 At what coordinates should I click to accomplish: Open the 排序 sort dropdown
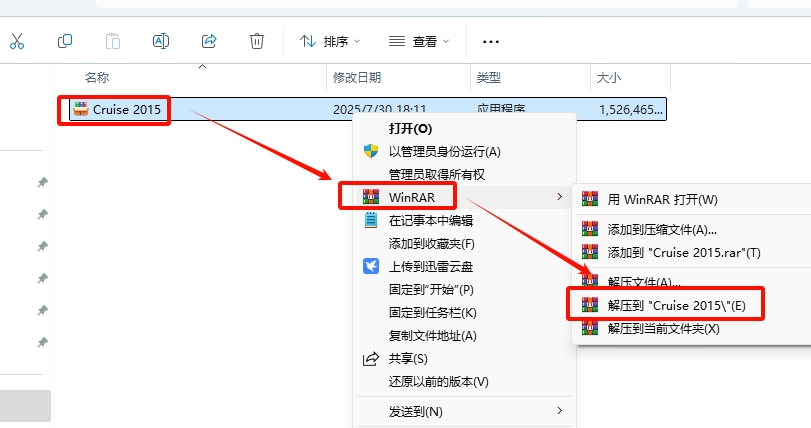click(330, 41)
